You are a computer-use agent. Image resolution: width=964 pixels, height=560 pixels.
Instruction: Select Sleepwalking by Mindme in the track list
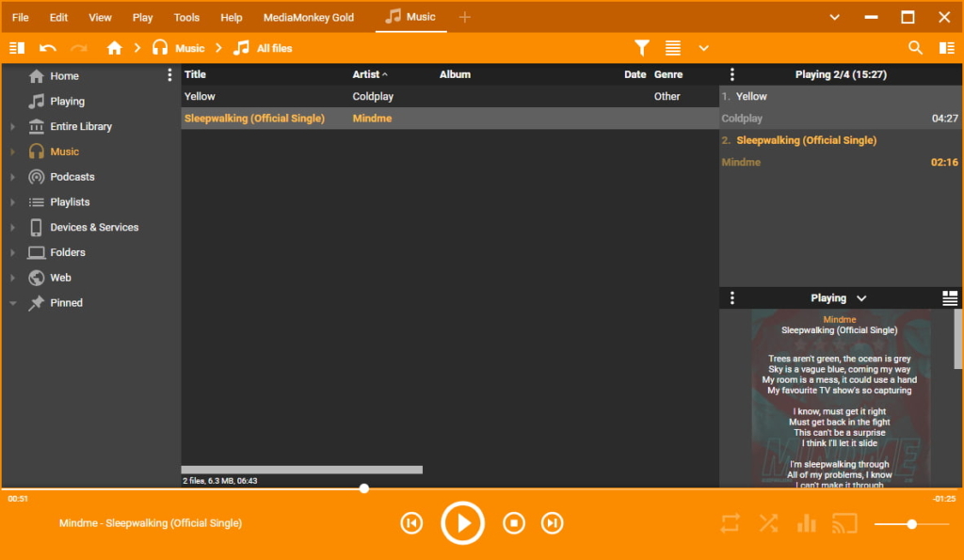[x=254, y=118]
